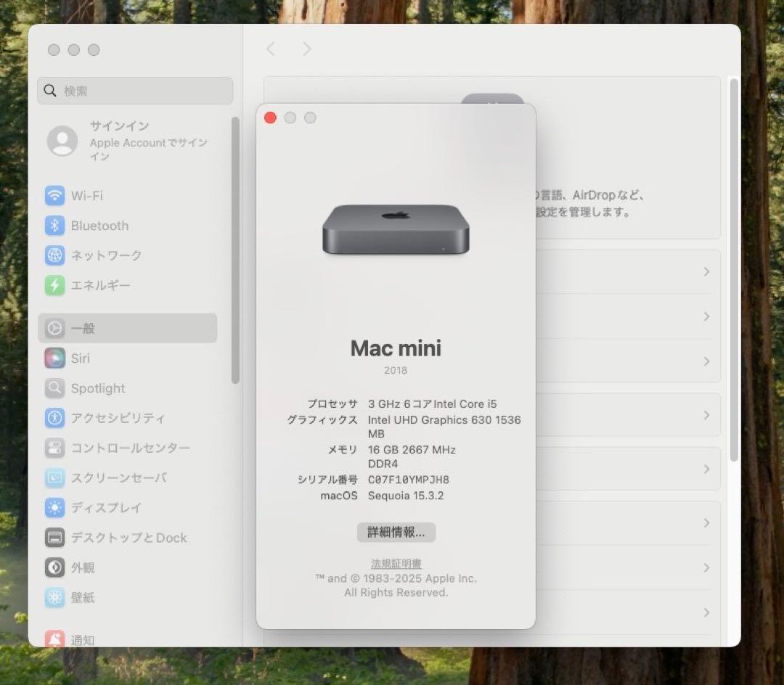Select the 一般 gear icon in sidebar
This screenshot has width=784, height=685.
point(54,328)
